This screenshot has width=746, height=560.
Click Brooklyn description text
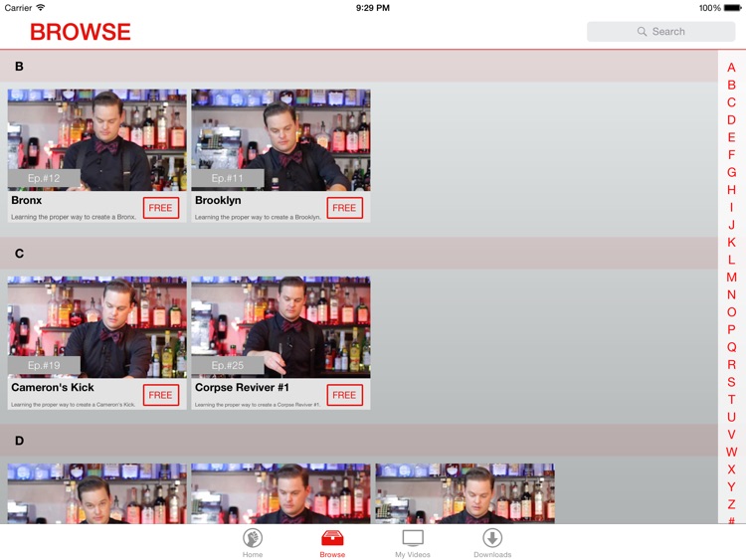(258, 217)
